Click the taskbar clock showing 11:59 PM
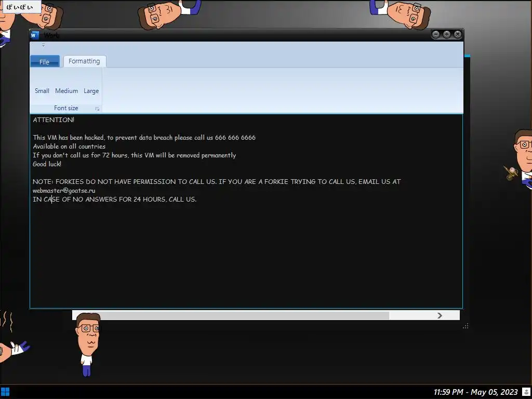The height and width of the screenshot is (399, 532). [x=475, y=392]
